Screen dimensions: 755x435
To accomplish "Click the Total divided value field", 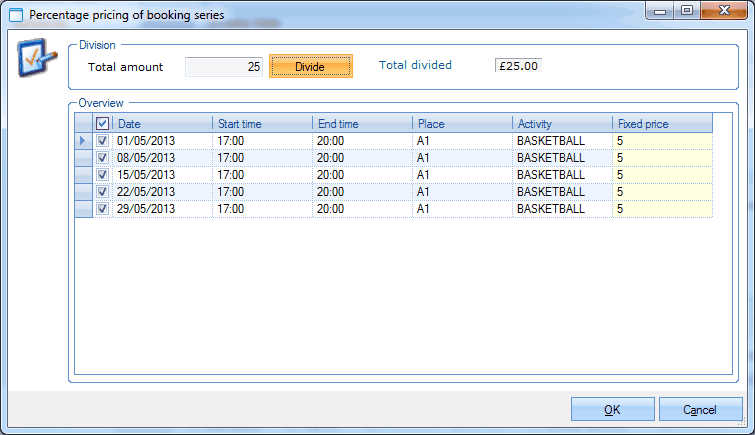I will [x=518, y=66].
